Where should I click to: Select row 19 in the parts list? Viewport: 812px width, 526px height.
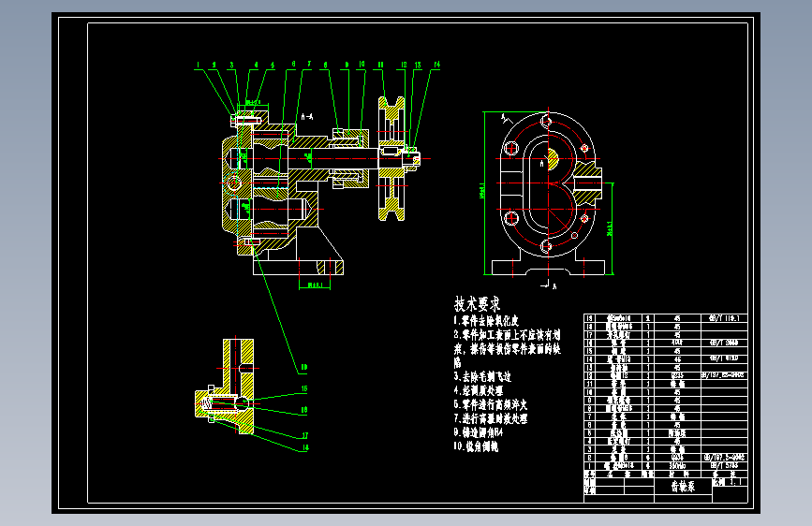point(666,318)
